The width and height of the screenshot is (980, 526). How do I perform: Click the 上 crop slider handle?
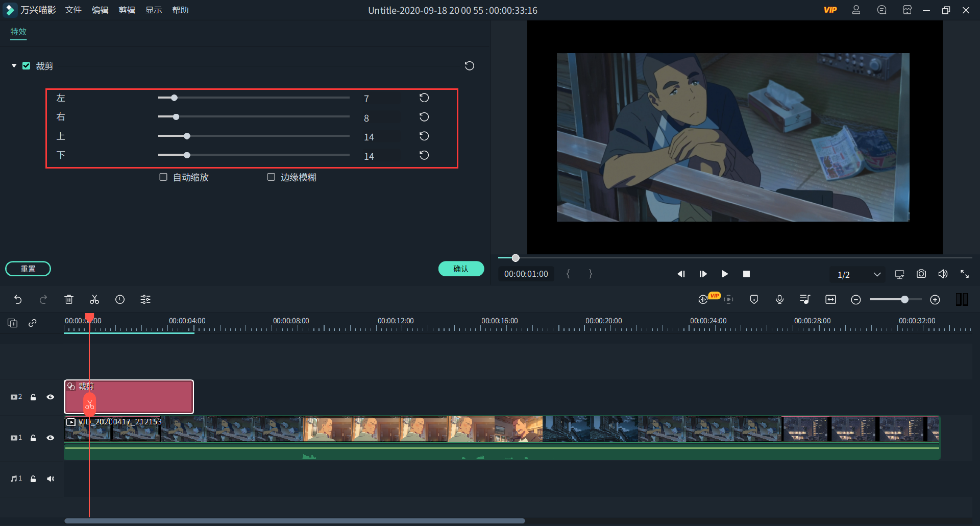click(x=187, y=136)
